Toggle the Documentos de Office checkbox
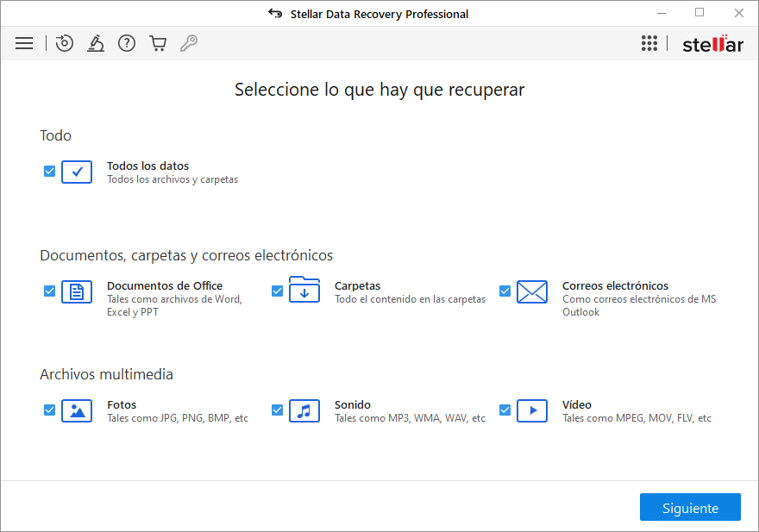This screenshot has height=532, width=759. click(x=50, y=291)
